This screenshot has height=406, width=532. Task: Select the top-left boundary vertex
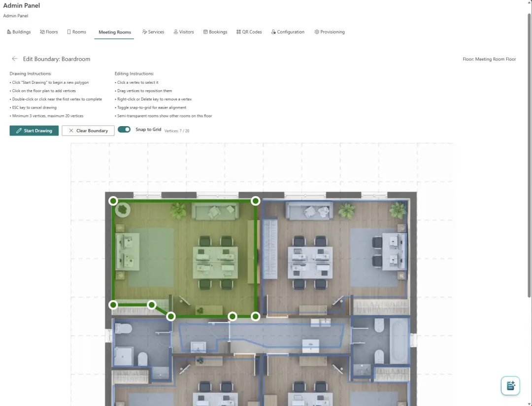coord(113,201)
